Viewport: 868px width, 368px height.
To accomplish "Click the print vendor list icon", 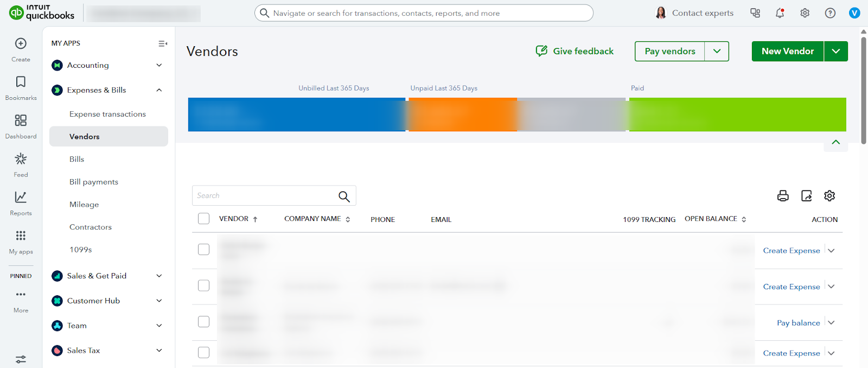I will [783, 196].
